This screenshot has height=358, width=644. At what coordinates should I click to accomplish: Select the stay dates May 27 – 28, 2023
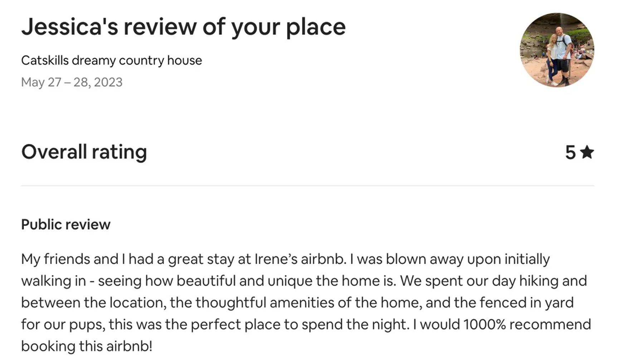pyautogui.click(x=72, y=82)
